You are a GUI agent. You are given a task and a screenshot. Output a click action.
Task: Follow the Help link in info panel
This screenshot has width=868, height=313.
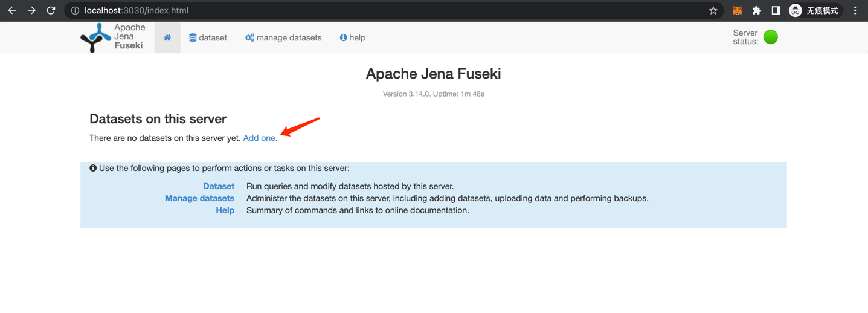[x=225, y=210]
